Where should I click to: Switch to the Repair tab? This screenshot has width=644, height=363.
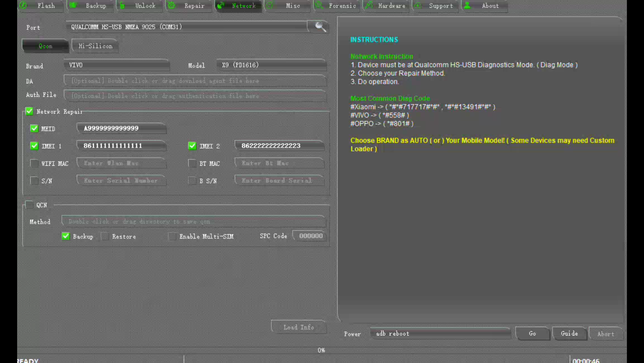(189, 6)
